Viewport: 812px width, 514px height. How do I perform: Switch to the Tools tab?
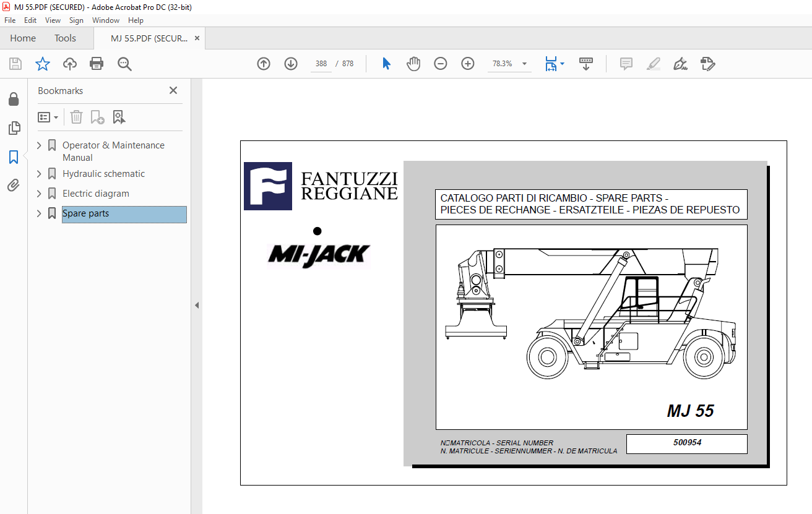point(65,38)
